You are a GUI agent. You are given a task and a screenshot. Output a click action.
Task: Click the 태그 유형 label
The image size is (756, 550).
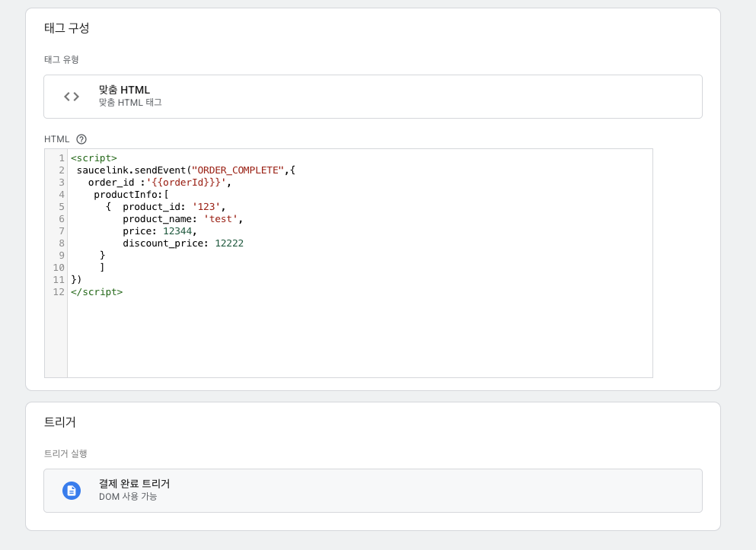tap(61, 60)
